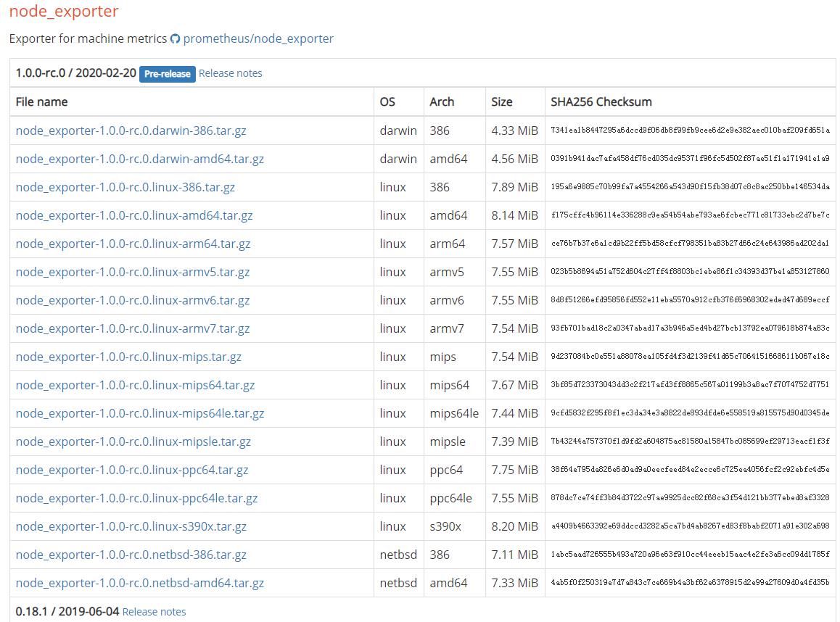This screenshot has height=622, width=840.
Task: Download node_exporter-1.0.0-rc.0.linux-mips.tar.gz
Action: [128, 357]
